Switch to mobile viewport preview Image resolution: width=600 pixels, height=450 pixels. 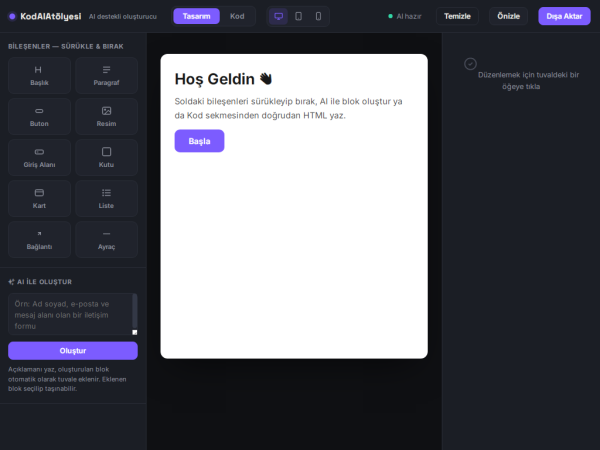(x=318, y=16)
